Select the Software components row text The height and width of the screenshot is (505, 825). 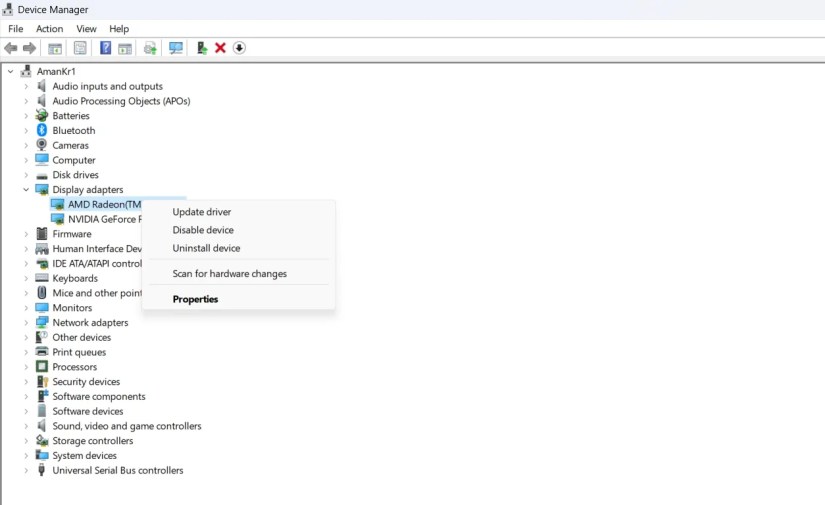(99, 396)
